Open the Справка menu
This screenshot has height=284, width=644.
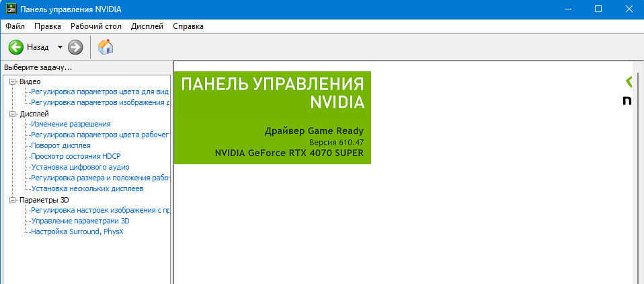pos(188,26)
